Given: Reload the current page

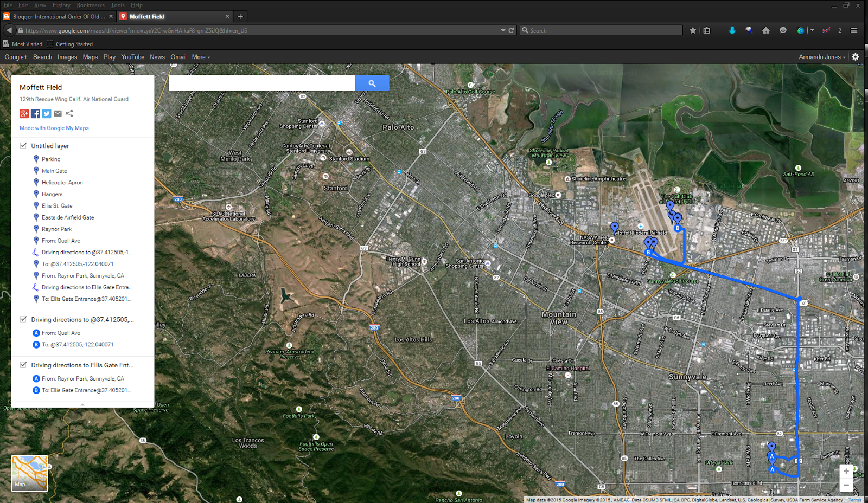Looking at the screenshot, I should 511,30.
